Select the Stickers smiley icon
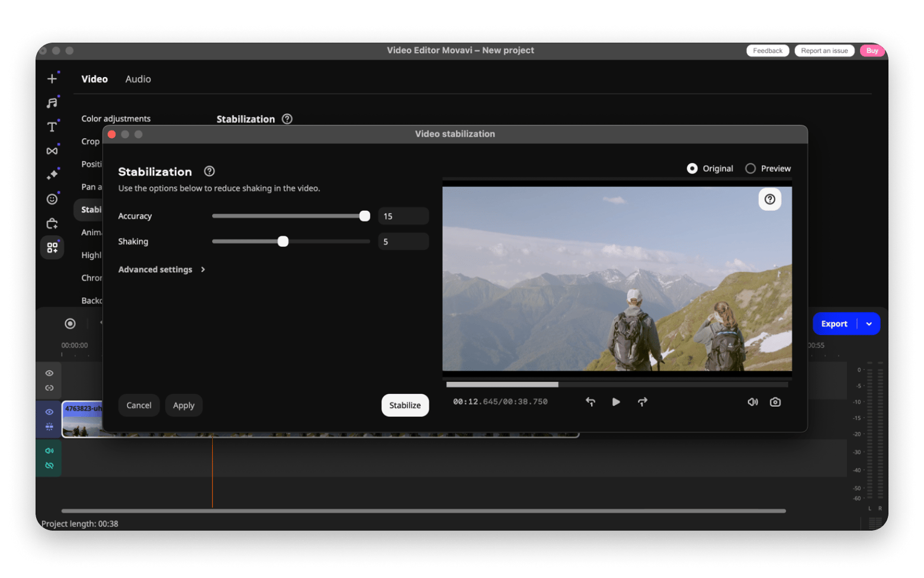Viewport: 924px width, 578px height. [x=52, y=199]
